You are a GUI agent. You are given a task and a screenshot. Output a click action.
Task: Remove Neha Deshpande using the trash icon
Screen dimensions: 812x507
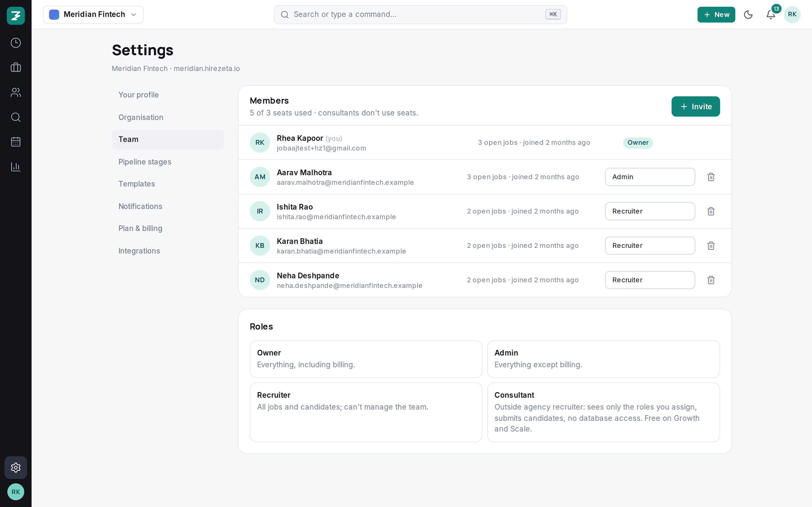[711, 280]
